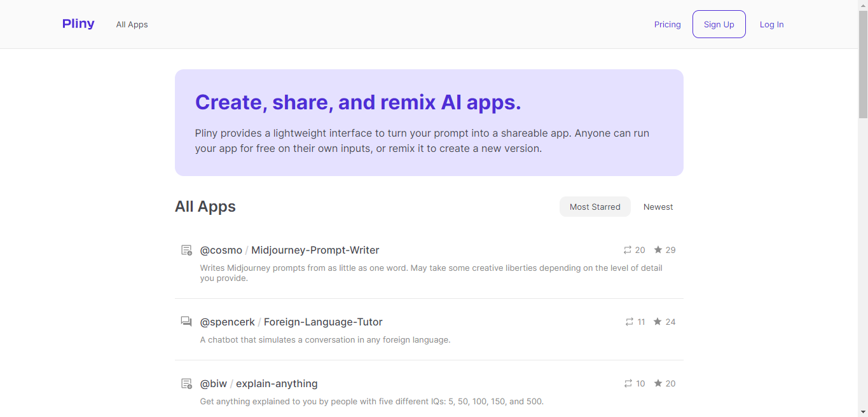Screen dimensions: 868x417
Task: Open the @cosmo user profile
Action: (x=221, y=250)
